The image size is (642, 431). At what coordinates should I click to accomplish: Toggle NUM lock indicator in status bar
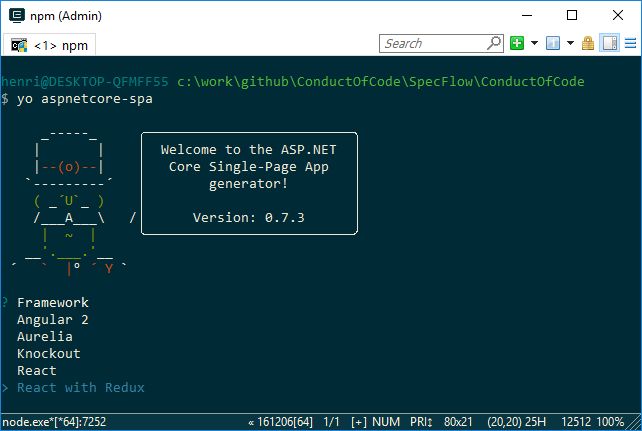click(386, 422)
